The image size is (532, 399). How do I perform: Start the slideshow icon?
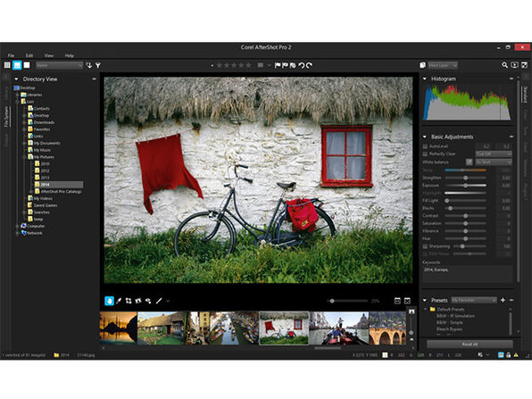coord(514,65)
